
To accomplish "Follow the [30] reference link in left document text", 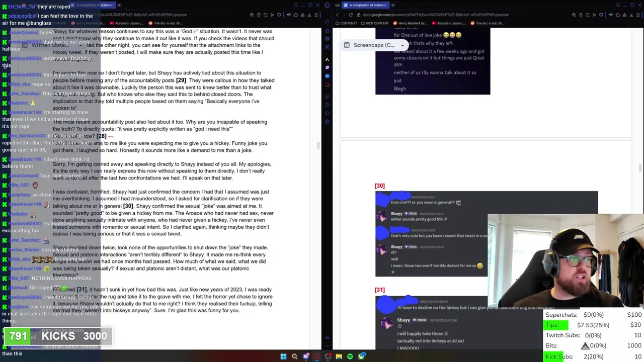I will (x=128, y=206).
